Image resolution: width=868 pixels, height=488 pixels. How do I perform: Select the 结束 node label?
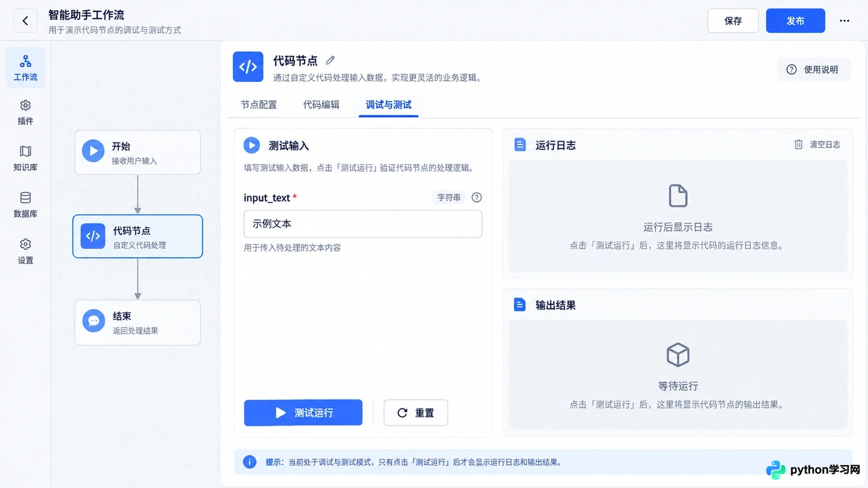[122, 316]
